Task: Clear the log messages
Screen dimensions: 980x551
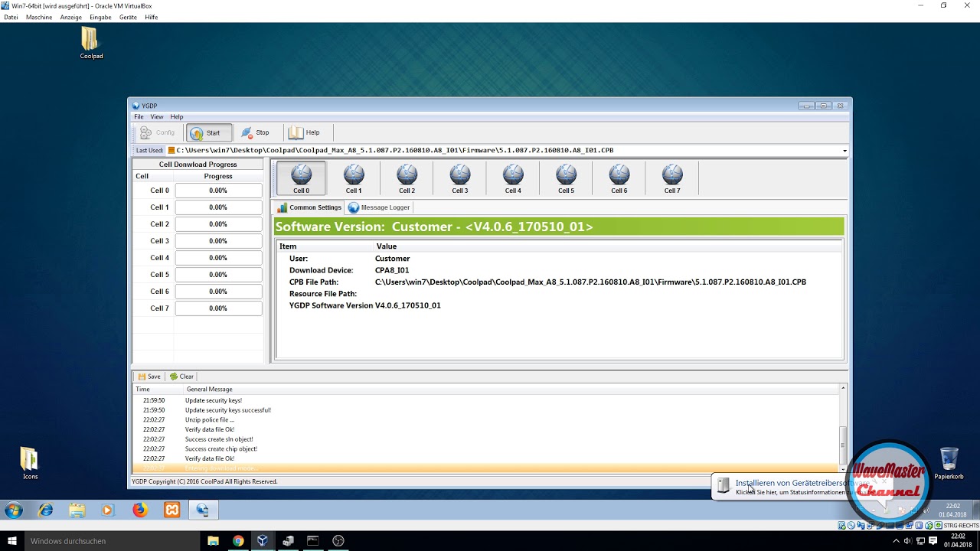Action: click(x=181, y=377)
